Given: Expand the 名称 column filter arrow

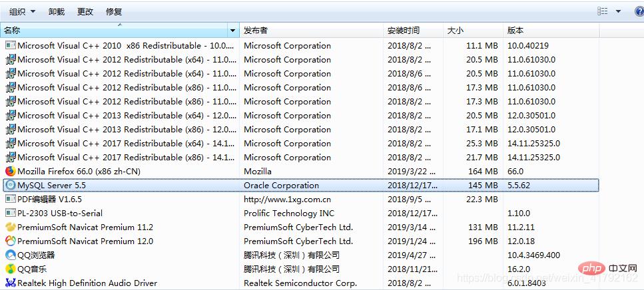Looking at the screenshot, I should [x=232, y=31].
